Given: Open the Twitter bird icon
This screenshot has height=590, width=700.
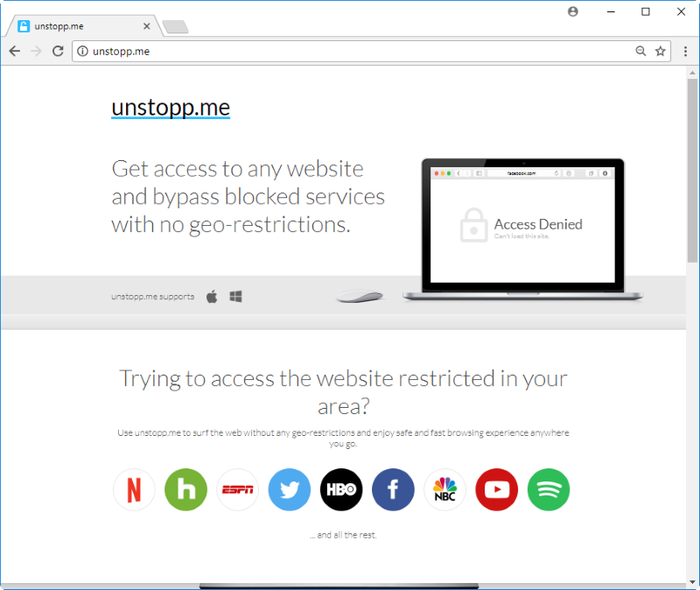Looking at the screenshot, I should [290, 489].
